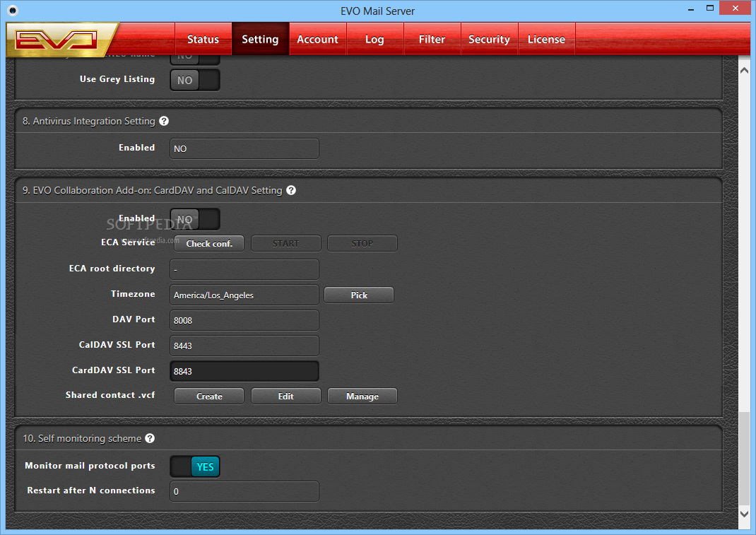This screenshot has width=756, height=535.
Task: Open the Security tab
Action: point(490,39)
